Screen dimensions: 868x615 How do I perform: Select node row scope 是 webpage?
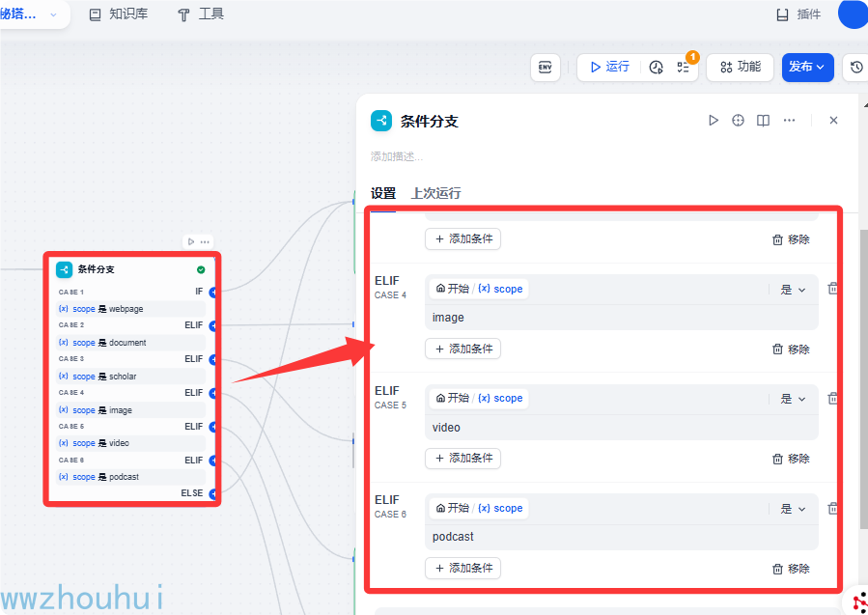coord(130,309)
